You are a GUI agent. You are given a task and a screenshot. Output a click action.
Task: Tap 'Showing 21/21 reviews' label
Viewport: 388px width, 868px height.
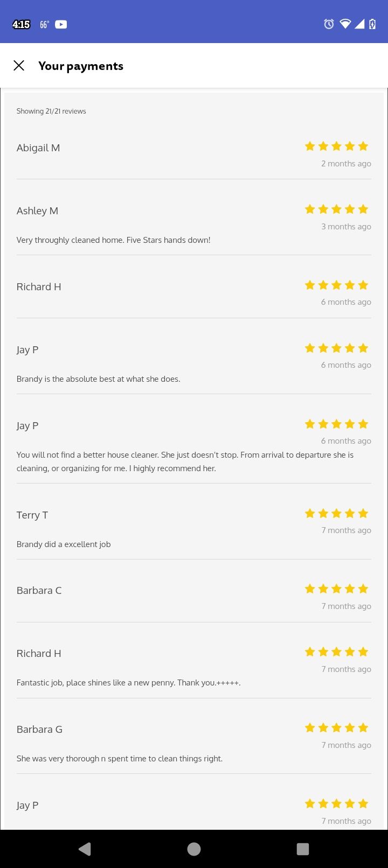click(x=51, y=111)
